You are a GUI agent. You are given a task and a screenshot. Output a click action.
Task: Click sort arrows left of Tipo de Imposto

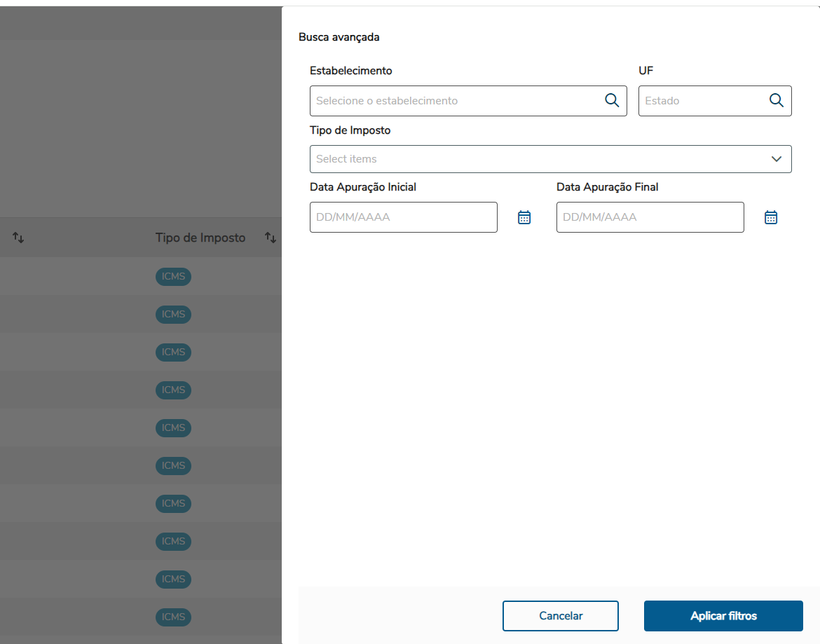[x=18, y=238]
